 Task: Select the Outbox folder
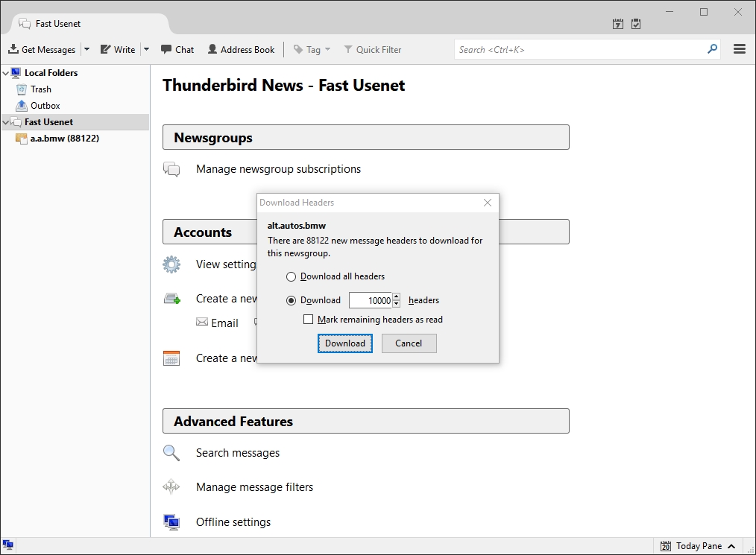pos(45,106)
